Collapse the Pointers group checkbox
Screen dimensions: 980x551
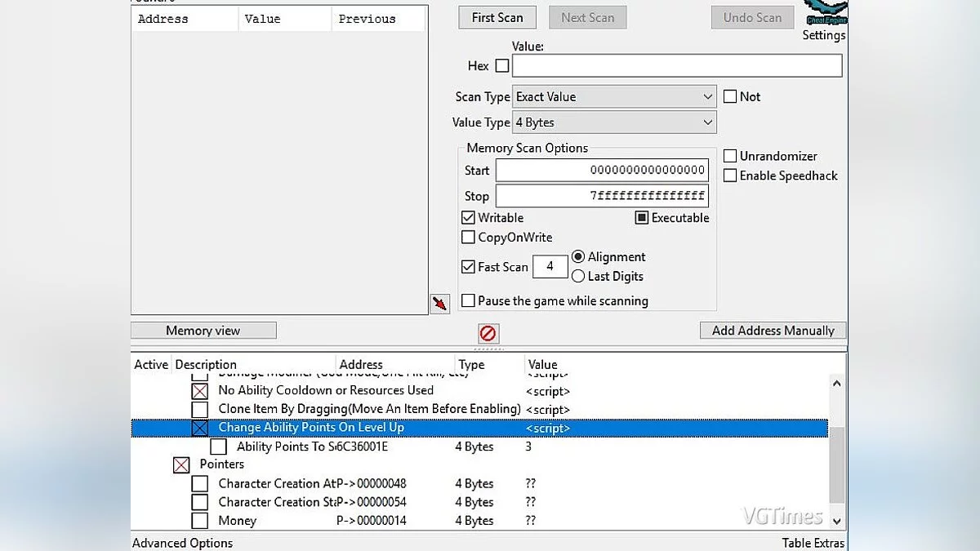181,464
